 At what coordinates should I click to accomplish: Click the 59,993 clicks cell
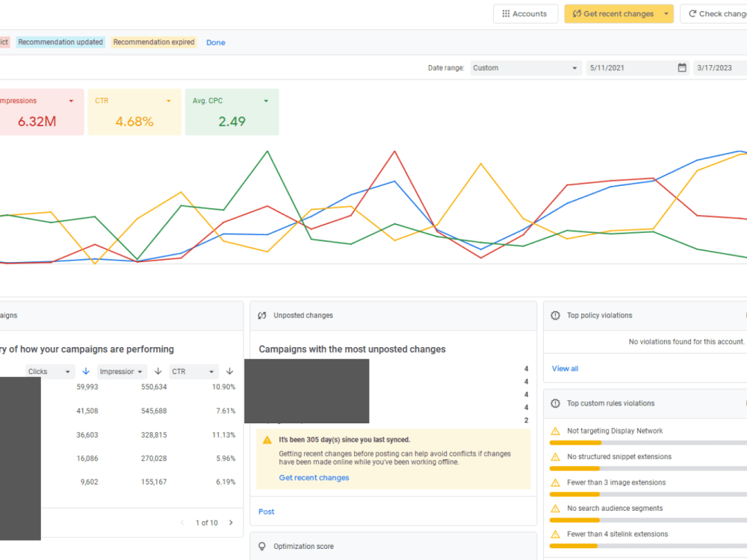(x=87, y=387)
